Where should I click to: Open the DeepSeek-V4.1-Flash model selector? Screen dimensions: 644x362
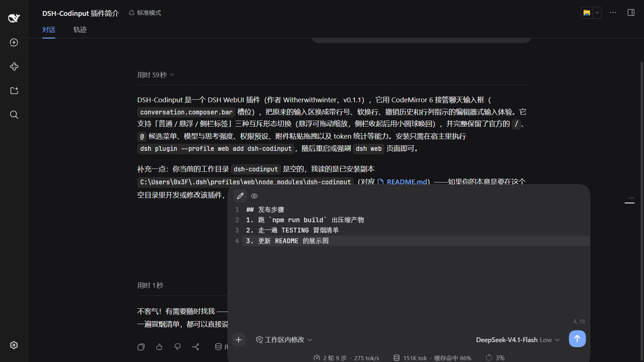coord(518,340)
